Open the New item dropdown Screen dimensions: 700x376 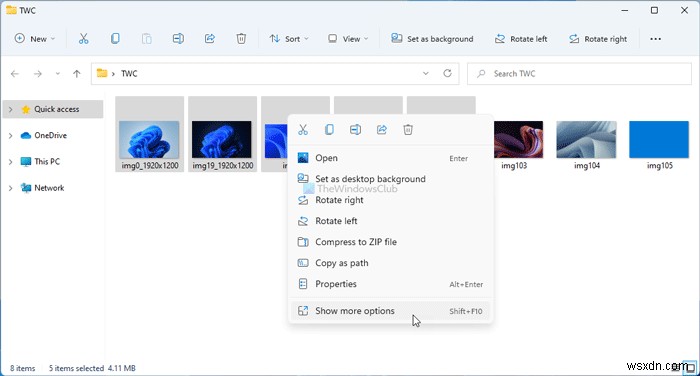[35, 39]
